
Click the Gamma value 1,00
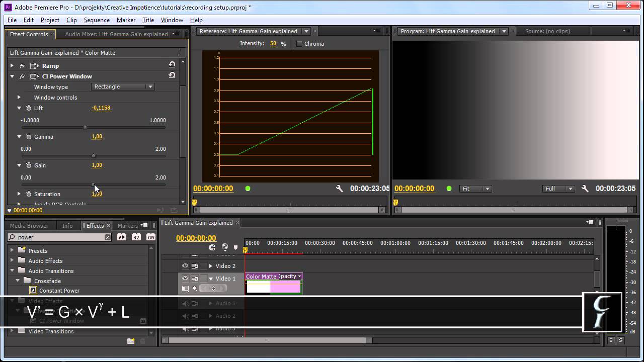tap(97, 136)
